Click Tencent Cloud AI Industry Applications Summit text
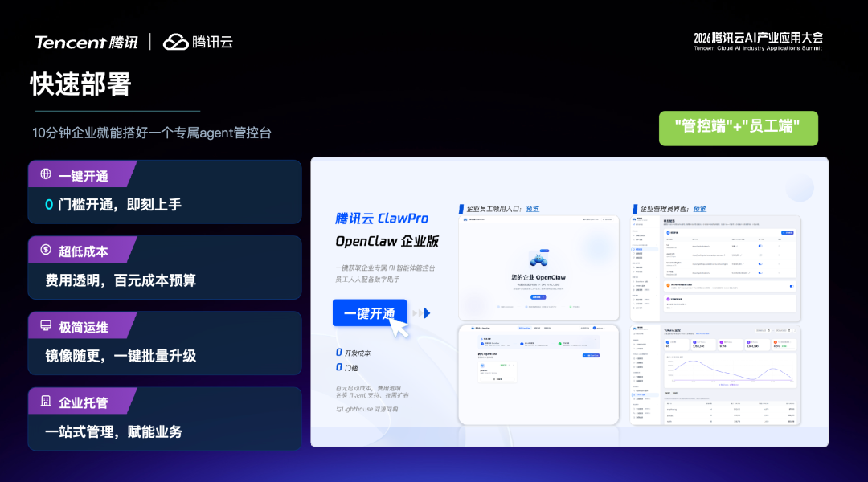 (759, 48)
